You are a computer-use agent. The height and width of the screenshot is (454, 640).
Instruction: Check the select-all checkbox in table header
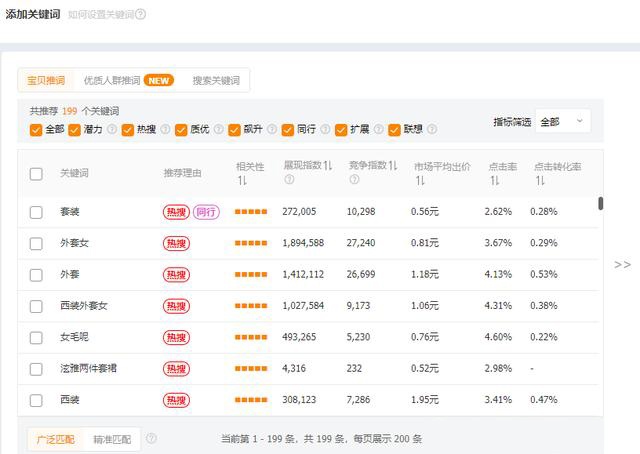(x=36, y=174)
